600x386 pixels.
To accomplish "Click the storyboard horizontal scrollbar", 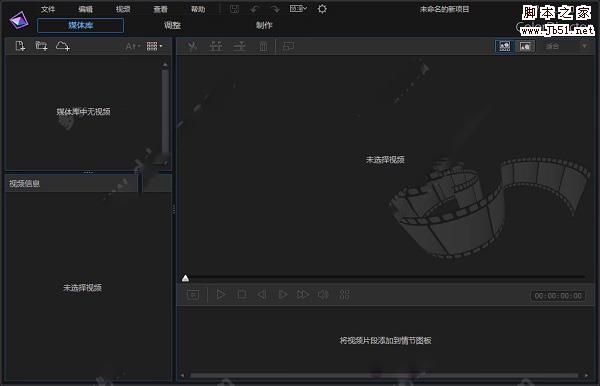I will click(x=384, y=376).
